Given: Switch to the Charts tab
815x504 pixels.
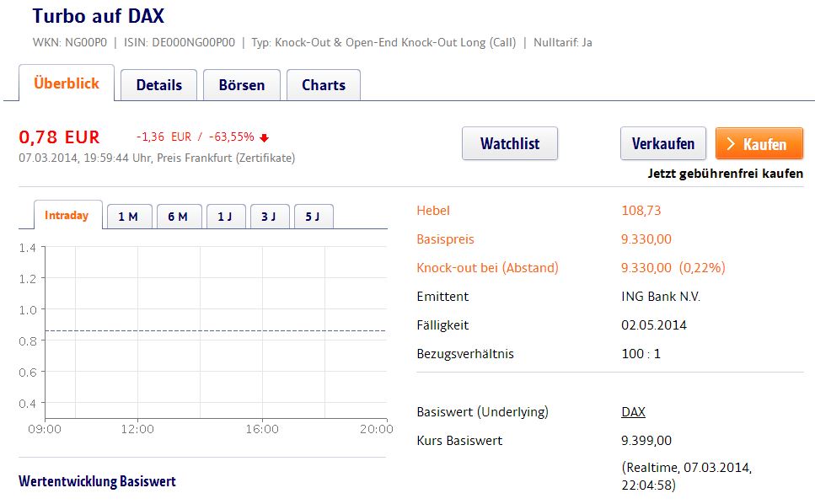Looking at the screenshot, I should point(324,84).
